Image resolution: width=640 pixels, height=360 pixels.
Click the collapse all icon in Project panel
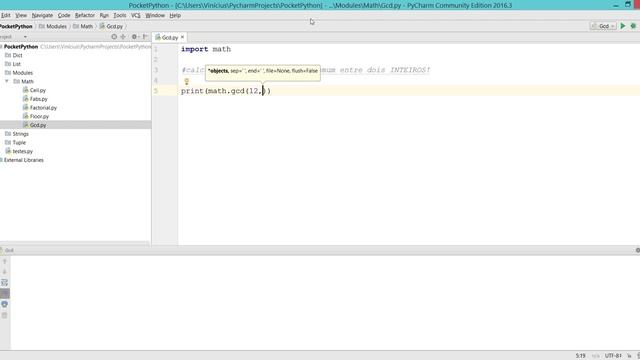click(123, 37)
